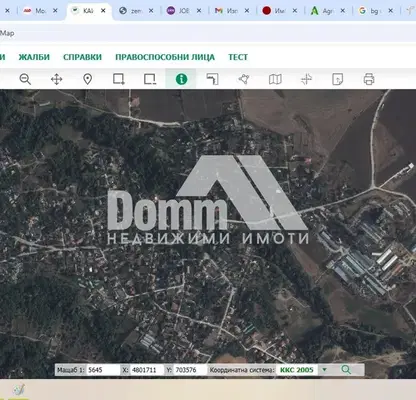Close the Google bg tab
Screen dimensions: 416x400
tap(390, 11)
